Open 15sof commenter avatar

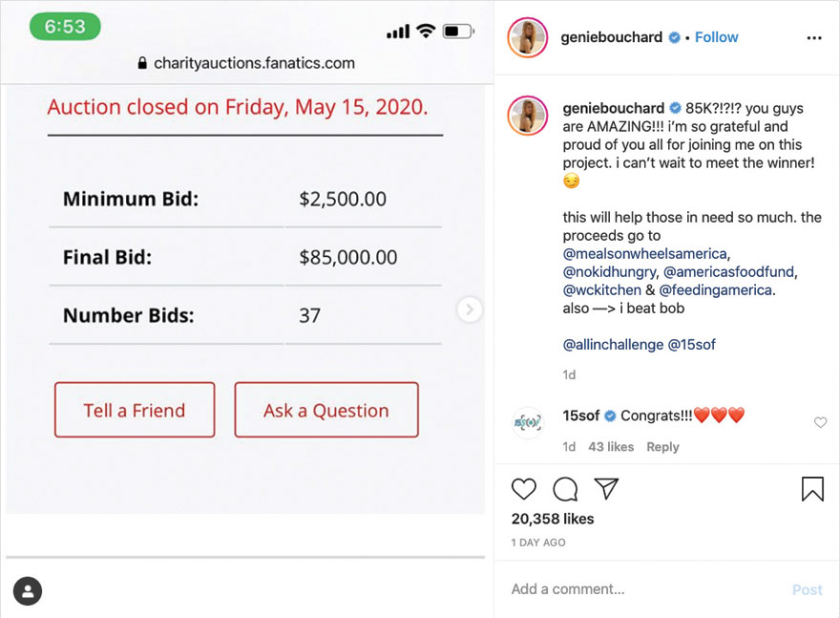pyautogui.click(x=528, y=422)
